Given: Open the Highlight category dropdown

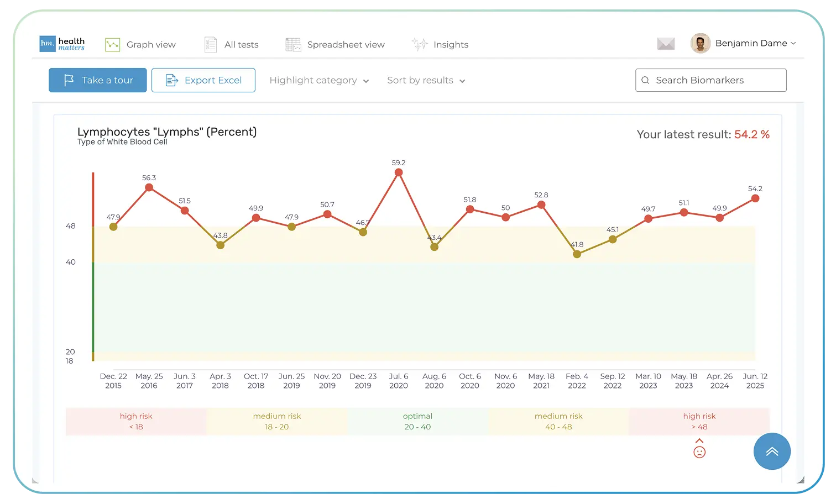Looking at the screenshot, I should (x=319, y=80).
